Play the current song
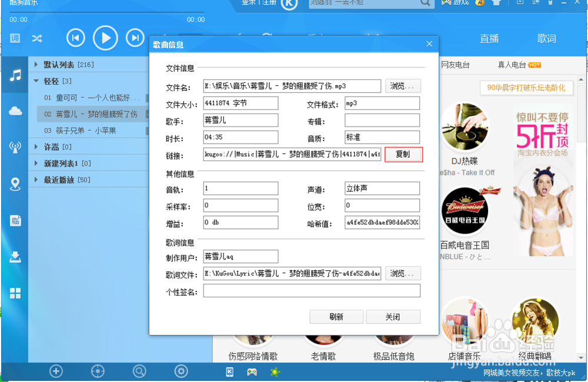 point(105,38)
